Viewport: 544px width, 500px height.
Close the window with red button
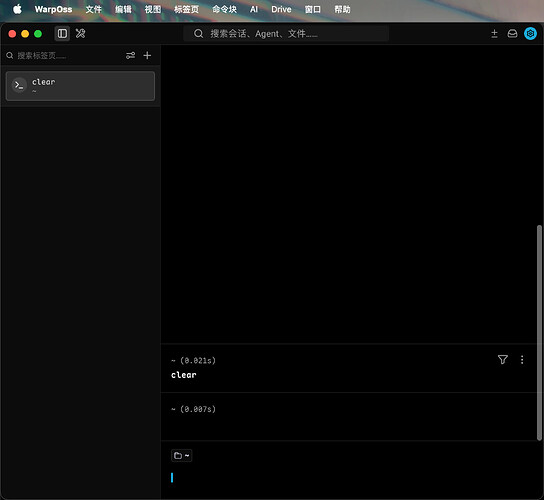[x=12, y=34]
